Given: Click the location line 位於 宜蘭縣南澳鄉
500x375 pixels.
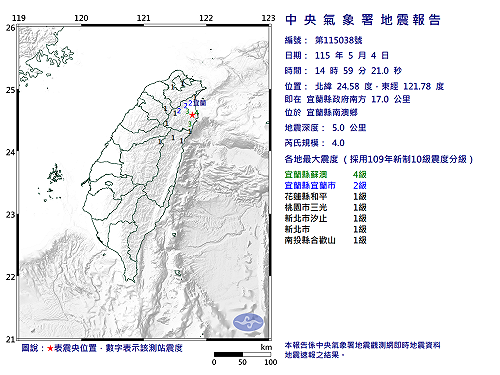Looking at the screenshot, I should click(x=321, y=112).
